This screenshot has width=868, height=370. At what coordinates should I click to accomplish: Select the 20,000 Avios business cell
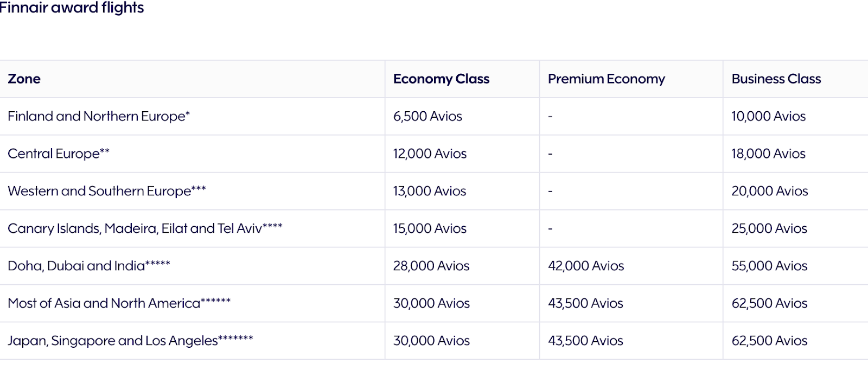click(769, 192)
